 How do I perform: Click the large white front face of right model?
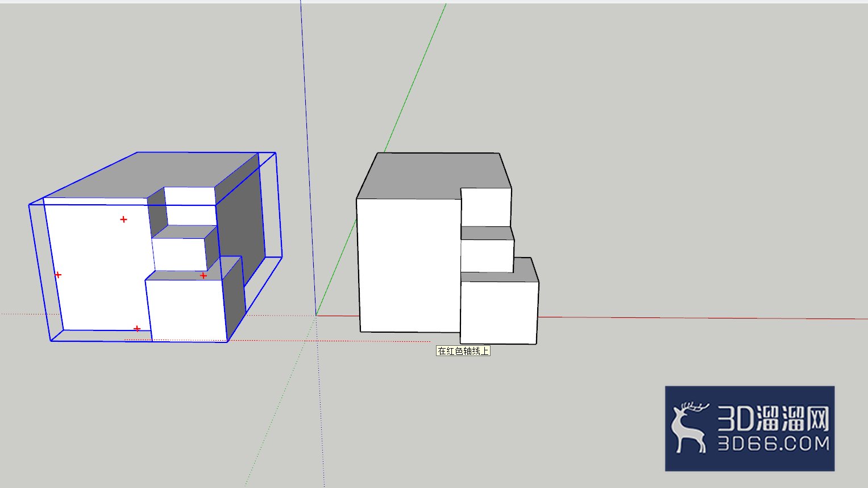point(409,264)
